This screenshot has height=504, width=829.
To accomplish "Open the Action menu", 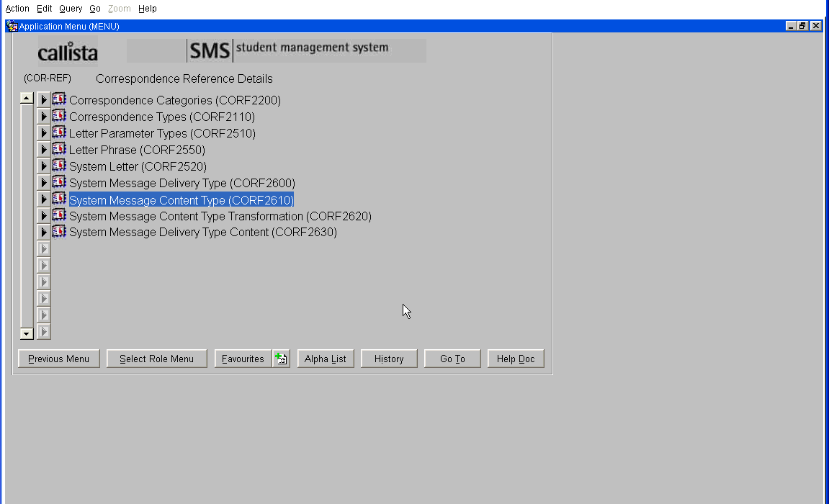I will click(17, 9).
